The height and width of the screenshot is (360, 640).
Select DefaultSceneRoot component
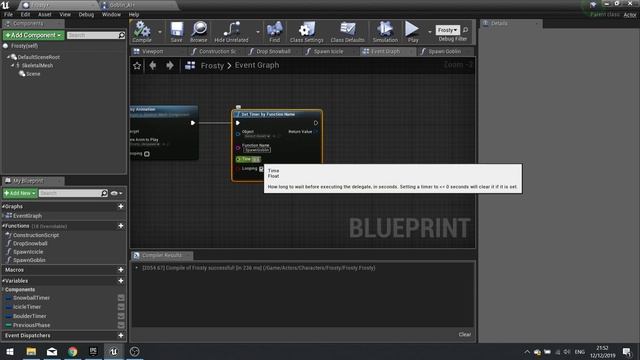click(x=38, y=57)
